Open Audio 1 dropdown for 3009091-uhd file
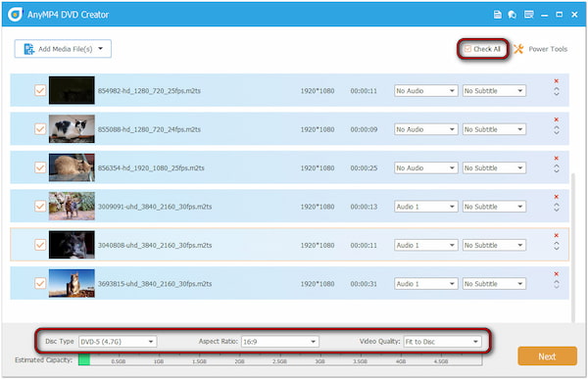 (x=426, y=207)
